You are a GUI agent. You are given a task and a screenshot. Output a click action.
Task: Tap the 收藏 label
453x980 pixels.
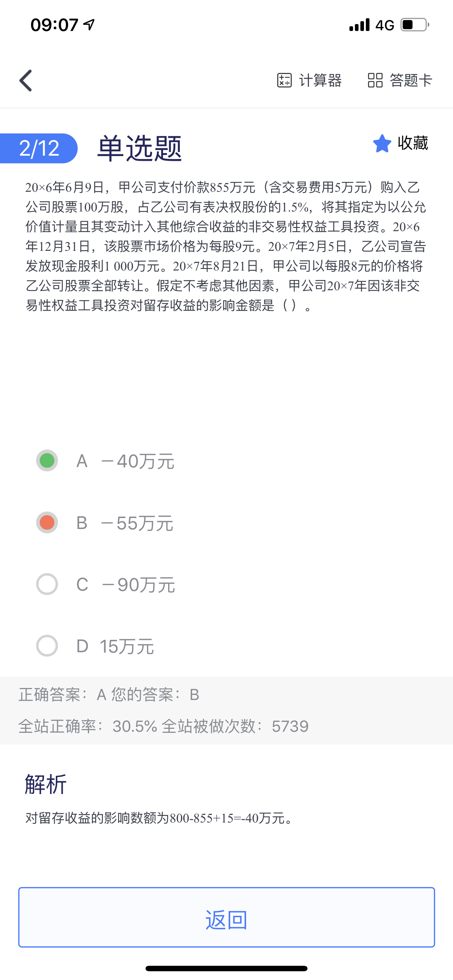[413, 143]
